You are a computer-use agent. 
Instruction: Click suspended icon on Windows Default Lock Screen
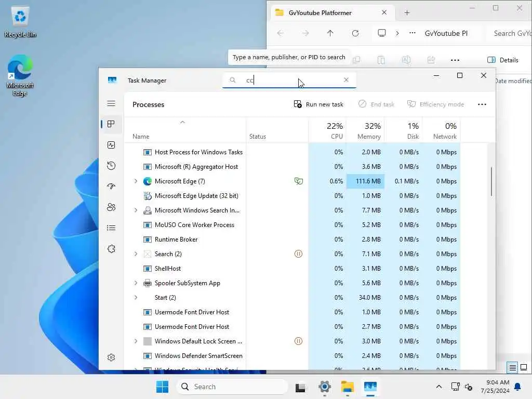click(x=298, y=341)
